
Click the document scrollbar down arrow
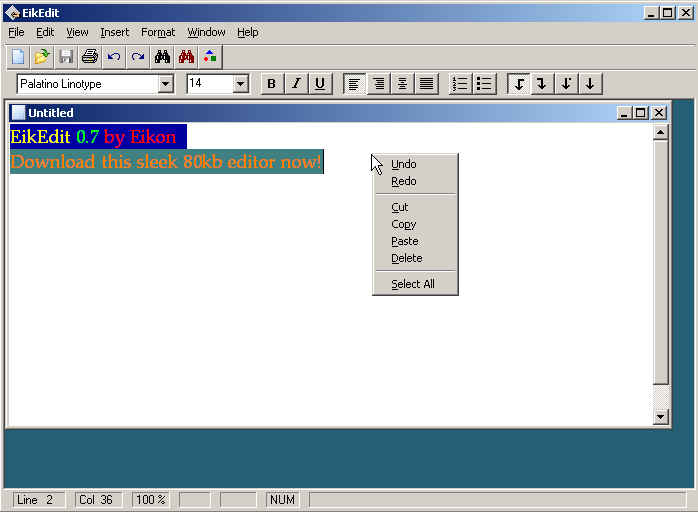click(660, 417)
